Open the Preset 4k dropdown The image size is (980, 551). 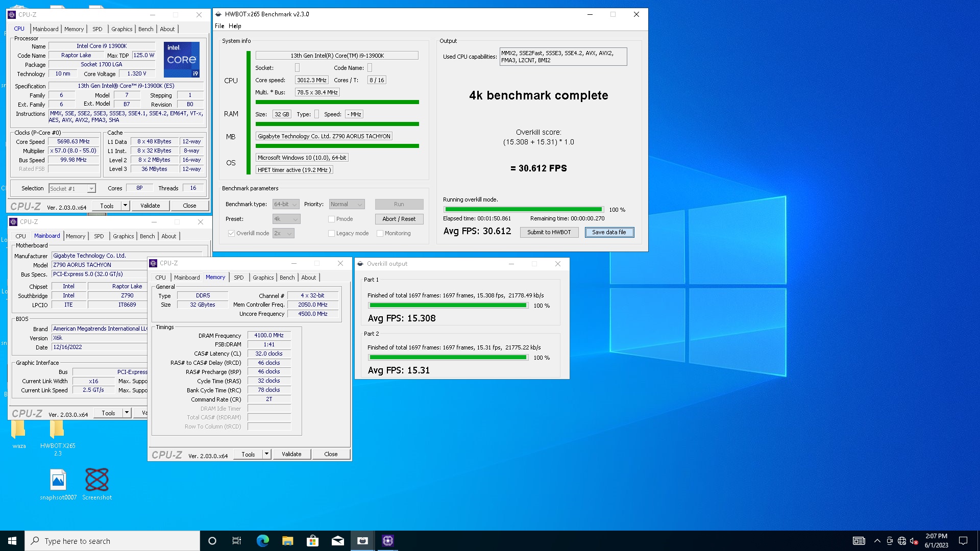point(286,219)
